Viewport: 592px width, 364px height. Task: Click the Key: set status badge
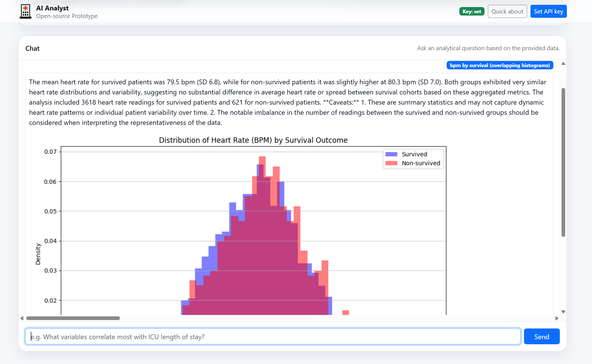point(472,12)
